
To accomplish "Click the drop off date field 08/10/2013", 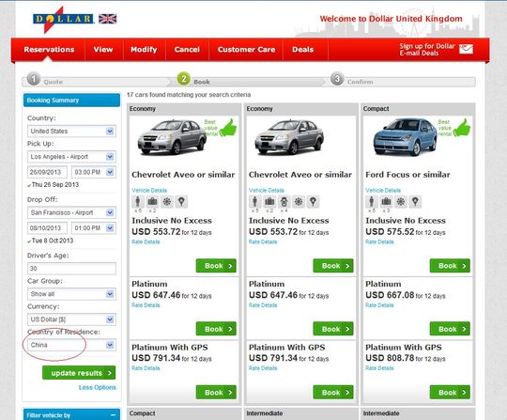I will pos(47,228).
